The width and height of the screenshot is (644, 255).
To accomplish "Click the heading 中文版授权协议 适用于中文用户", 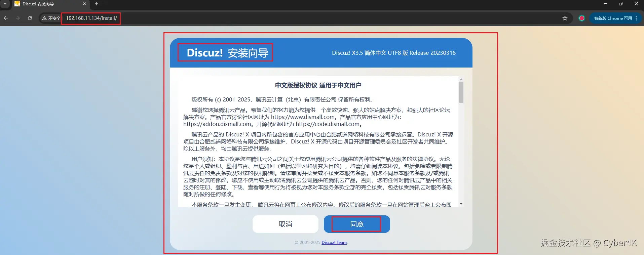I will coord(318,85).
